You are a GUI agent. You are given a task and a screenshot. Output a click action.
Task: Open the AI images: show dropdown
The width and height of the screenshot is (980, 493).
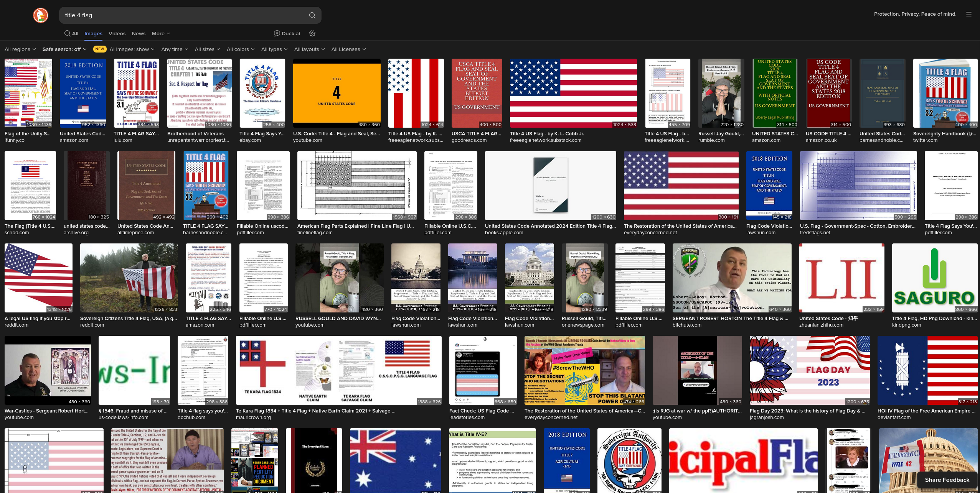[x=132, y=49]
